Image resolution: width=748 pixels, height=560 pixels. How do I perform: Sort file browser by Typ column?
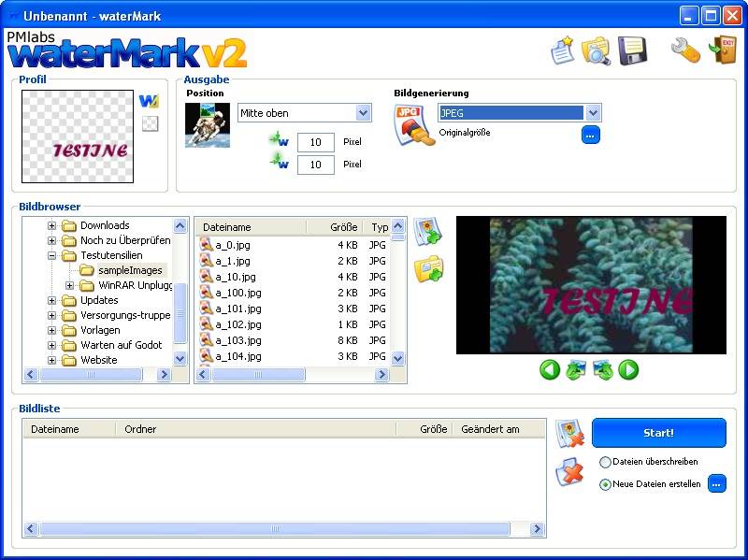pyautogui.click(x=377, y=227)
